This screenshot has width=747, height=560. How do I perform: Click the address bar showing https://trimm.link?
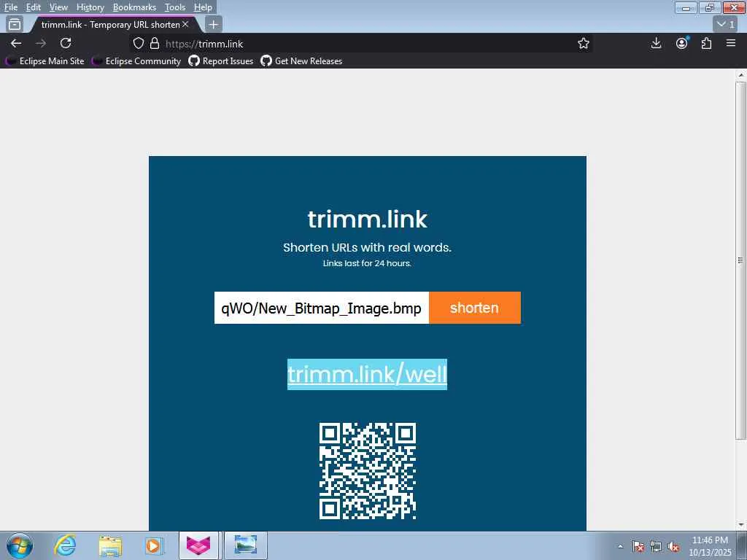pyautogui.click(x=362, y=43)
